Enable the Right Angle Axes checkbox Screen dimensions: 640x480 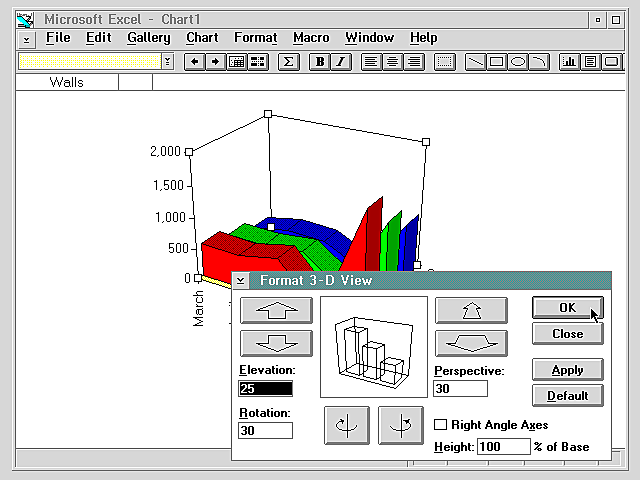pos(440,424)
